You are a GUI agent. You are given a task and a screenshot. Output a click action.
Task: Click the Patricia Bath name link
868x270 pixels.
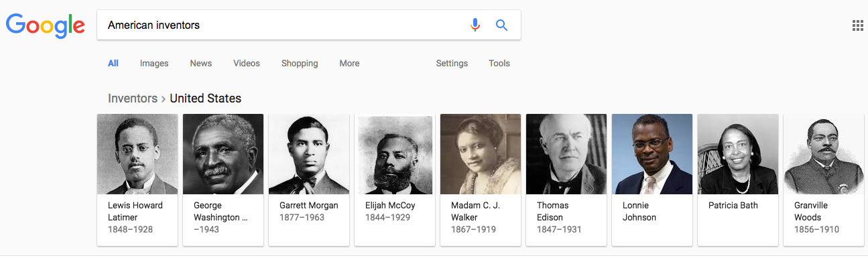733,206
